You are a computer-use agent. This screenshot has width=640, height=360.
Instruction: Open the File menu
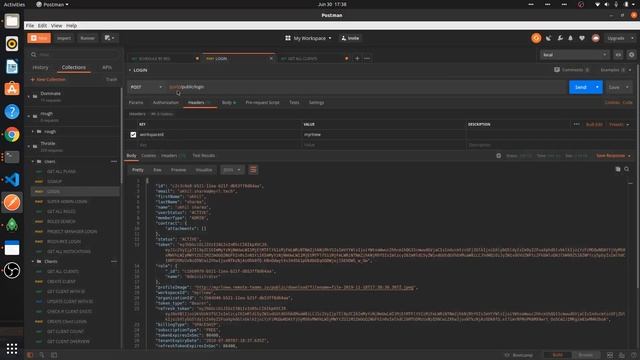(30, 25)
